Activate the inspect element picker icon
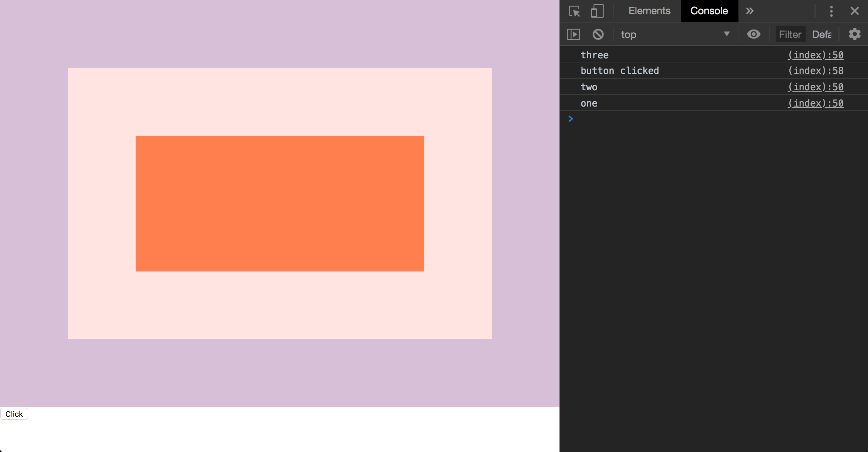 [574, 11]
